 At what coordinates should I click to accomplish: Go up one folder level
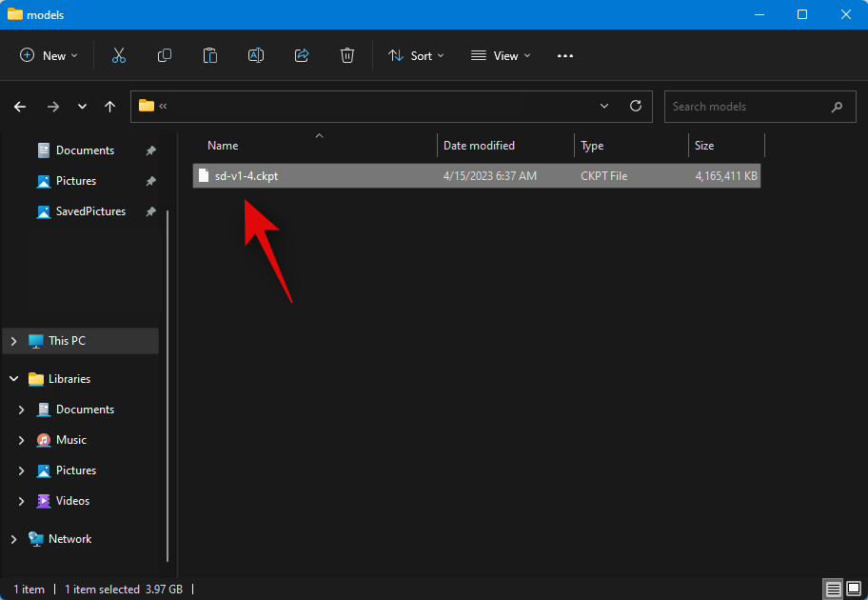[110, 107]
